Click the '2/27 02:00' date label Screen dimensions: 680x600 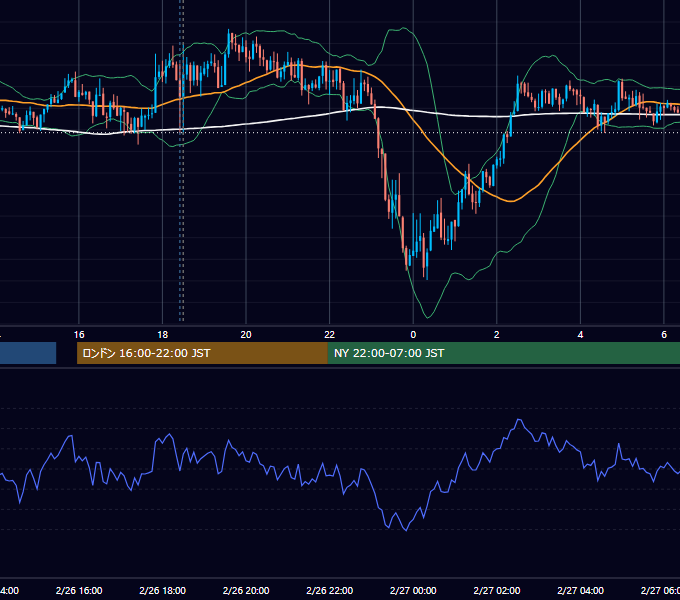(x=497, y=590)
